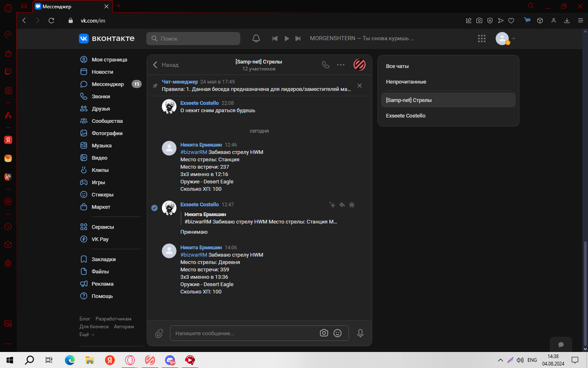The width and height of the screenshot is (588, 368).
Task: Open the VK services grid menu
Action: pos(481,39)
